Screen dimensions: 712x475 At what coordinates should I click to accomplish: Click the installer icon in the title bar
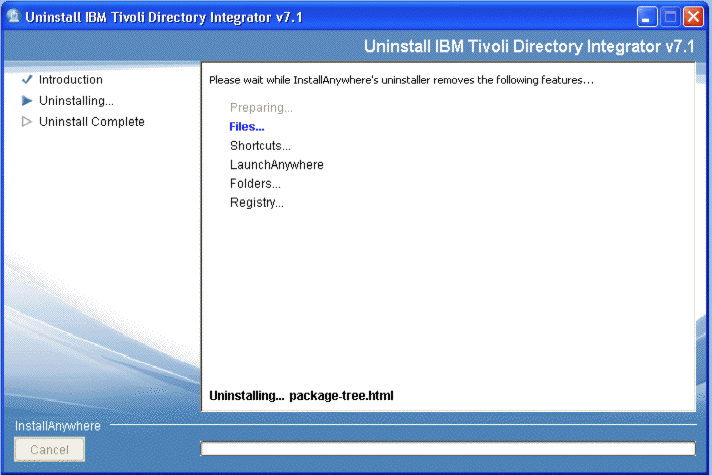click(14, 16)
